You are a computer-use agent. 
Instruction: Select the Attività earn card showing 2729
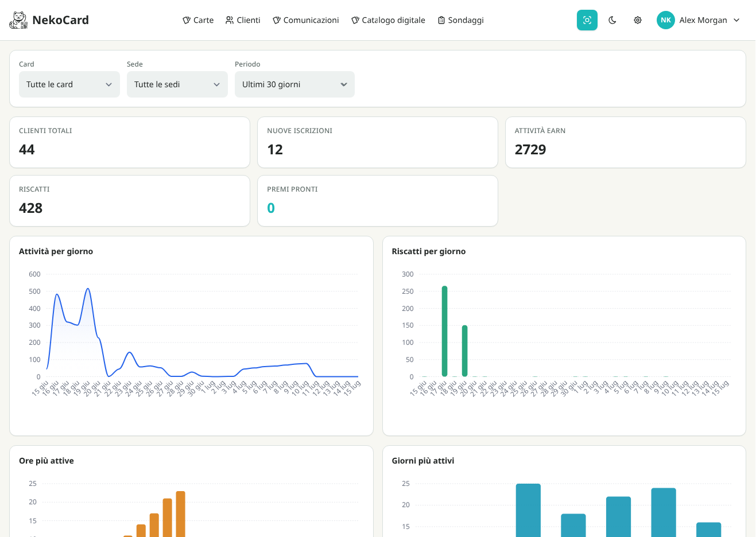click(626, 142)
